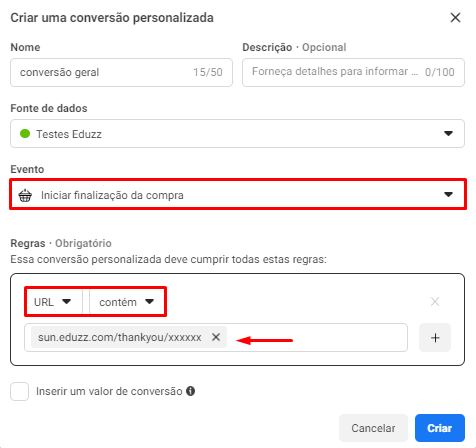Click into the Descrição optional field
Screen dimensions: 476x448
click(353, 72)
